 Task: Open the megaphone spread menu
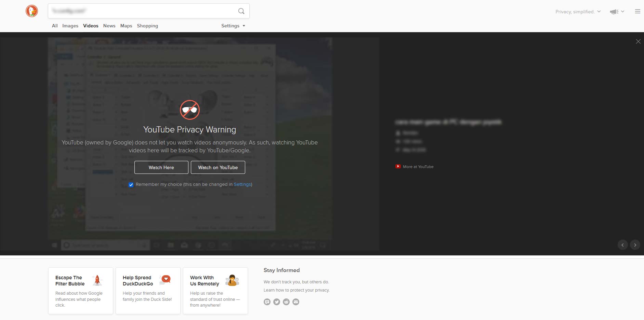tap(617, 12)
